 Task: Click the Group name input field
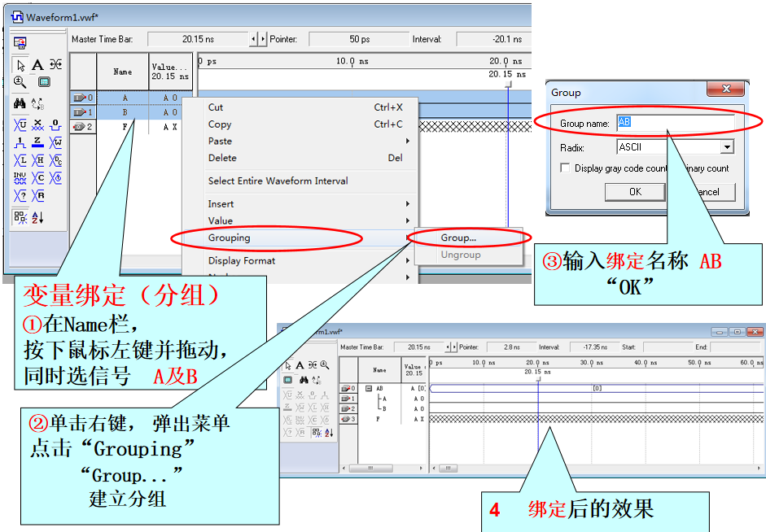(x=676, y=123)
